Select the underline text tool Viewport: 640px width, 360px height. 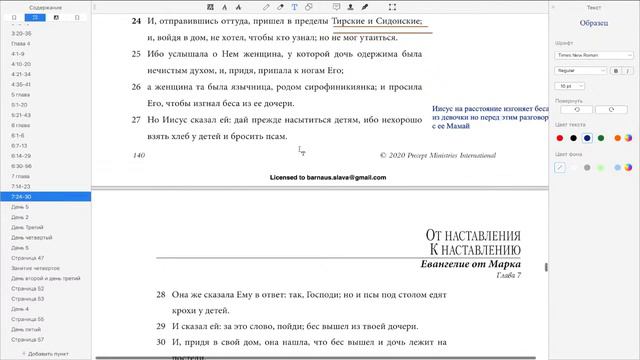[x=224, y=7]
